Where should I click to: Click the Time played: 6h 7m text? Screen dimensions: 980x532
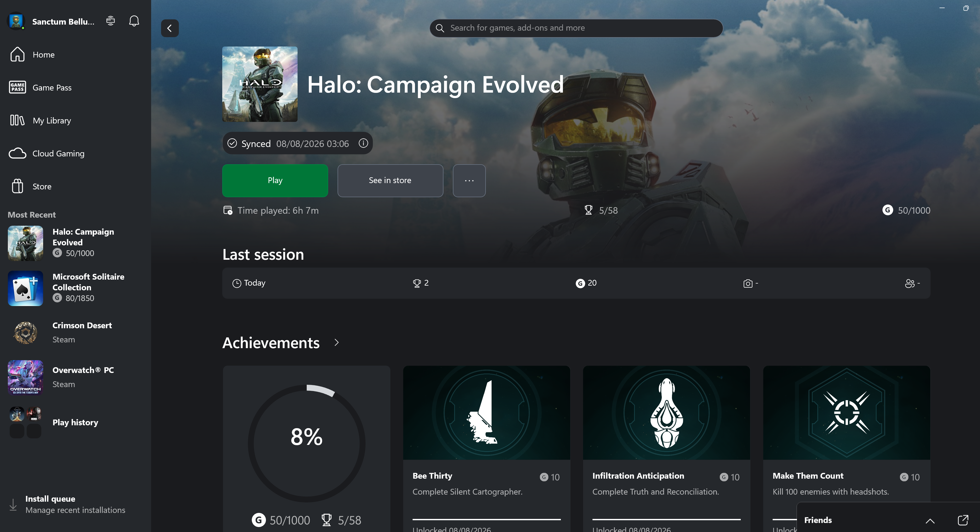(278, 211)
